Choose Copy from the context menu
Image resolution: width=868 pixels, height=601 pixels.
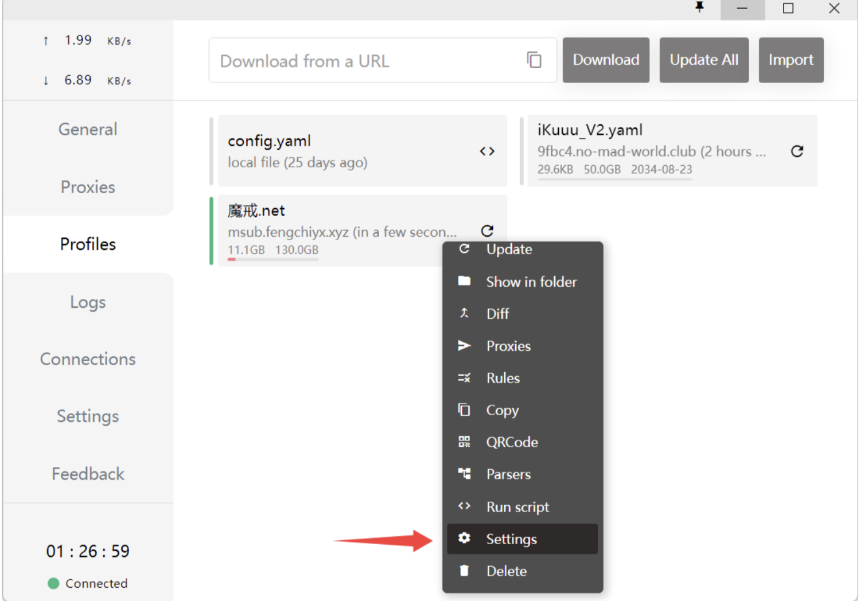point(523,410)
